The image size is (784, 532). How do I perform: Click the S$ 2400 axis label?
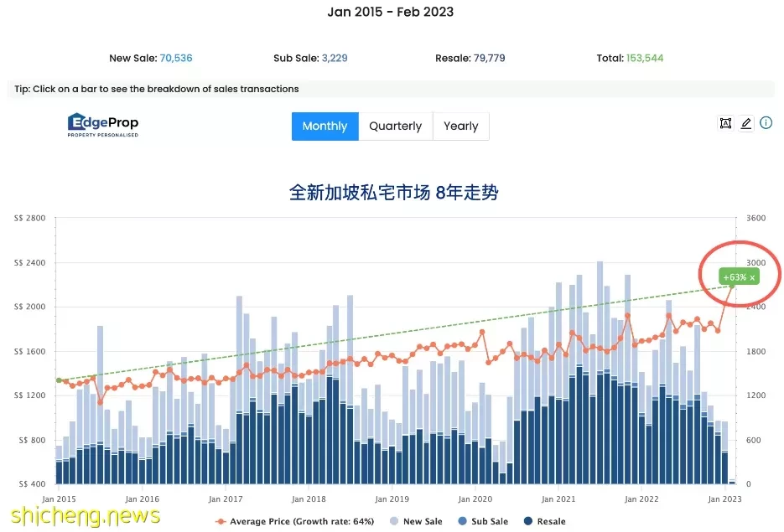tap(29, 263)
